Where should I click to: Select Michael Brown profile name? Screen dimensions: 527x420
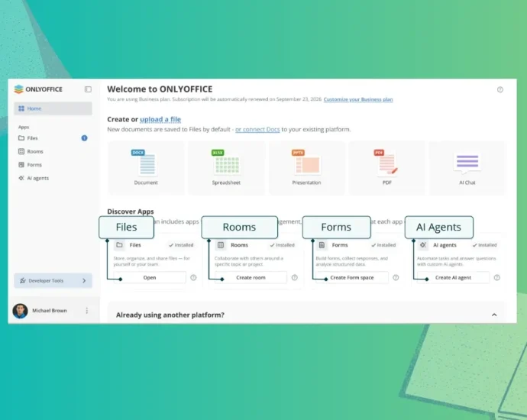point(50,311)
